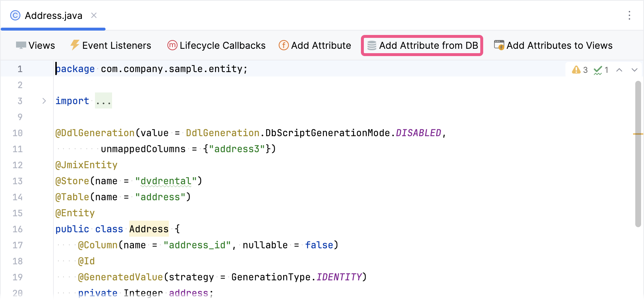Click the Lifecycle Callbacks method icon
Image resolution: width=644 pixels, height=300 pixels.
pos(172,45)
